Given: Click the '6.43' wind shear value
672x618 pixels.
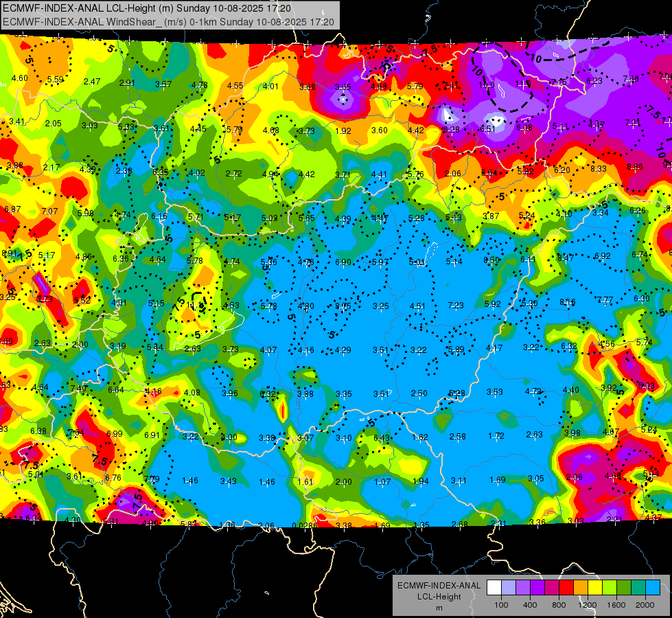Looking at the screenshot, I should coord(382,438).
